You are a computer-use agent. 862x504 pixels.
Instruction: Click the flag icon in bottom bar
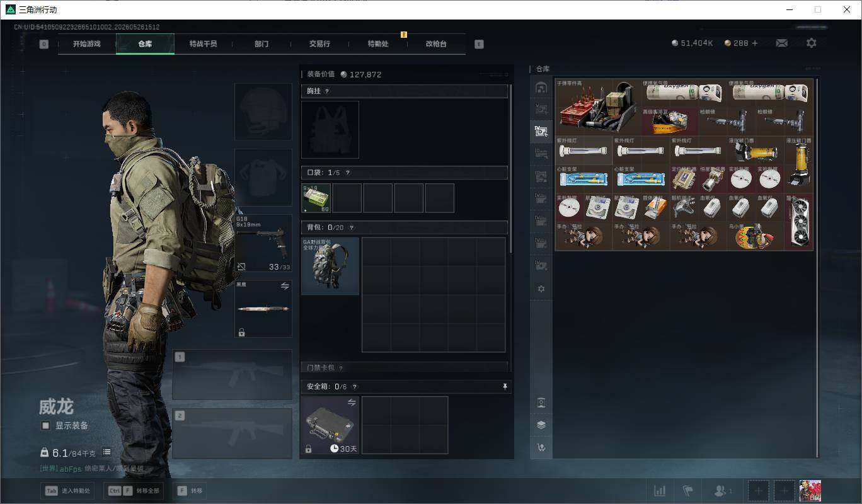click(687, 490)
